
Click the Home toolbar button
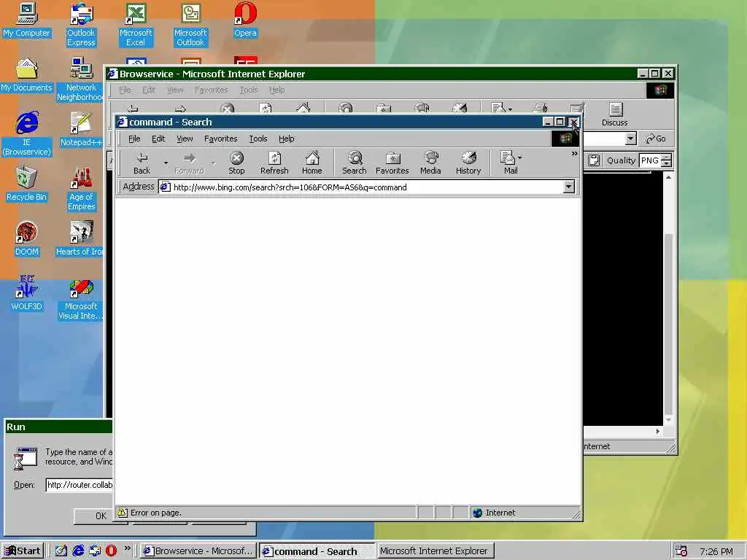tap(312, 163)
